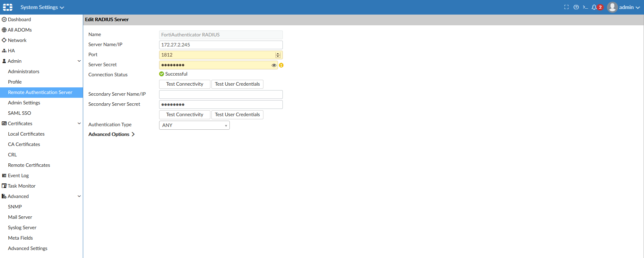Viewport: 644px width, 258px height.
Task: Adjust the Port number stepper
Action: [278, 55]
